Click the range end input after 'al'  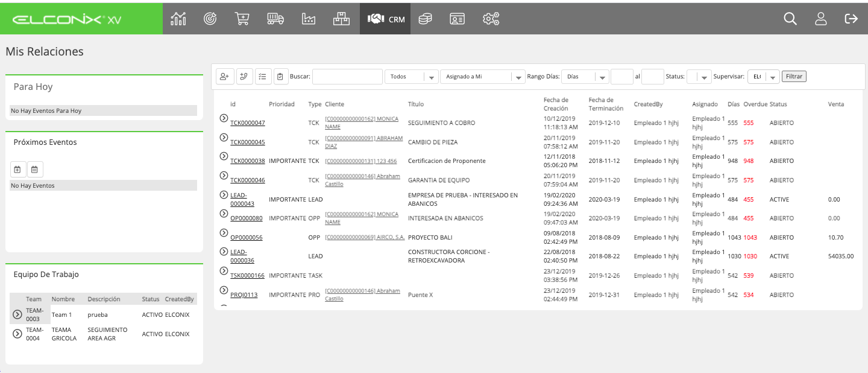tap(653, 77)
